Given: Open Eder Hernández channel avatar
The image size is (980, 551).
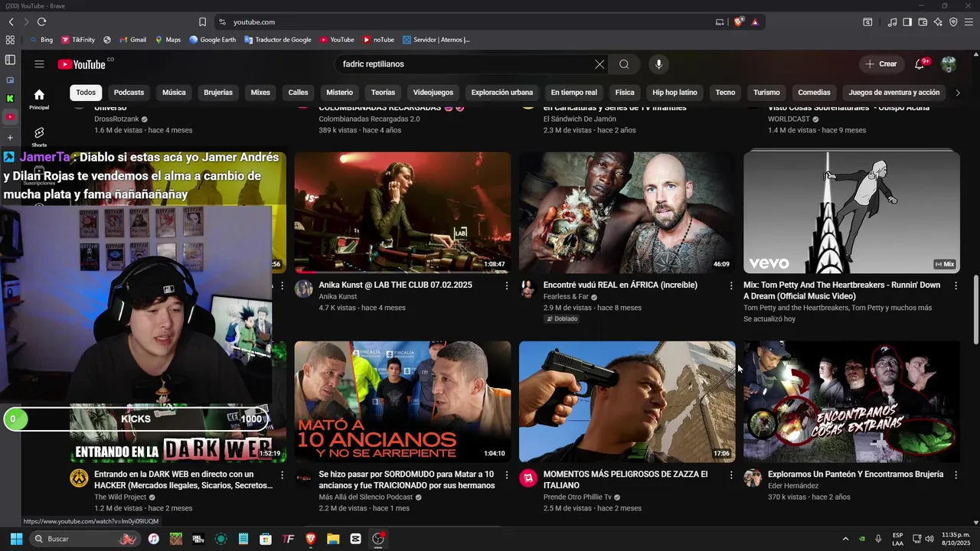Looking at the screenshot, I should [753, 478].
